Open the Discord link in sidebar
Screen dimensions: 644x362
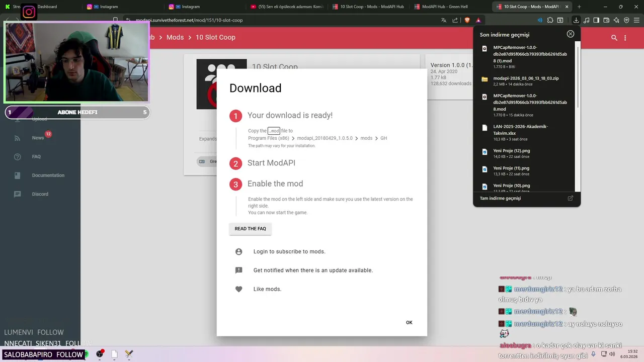click(40, 194)
